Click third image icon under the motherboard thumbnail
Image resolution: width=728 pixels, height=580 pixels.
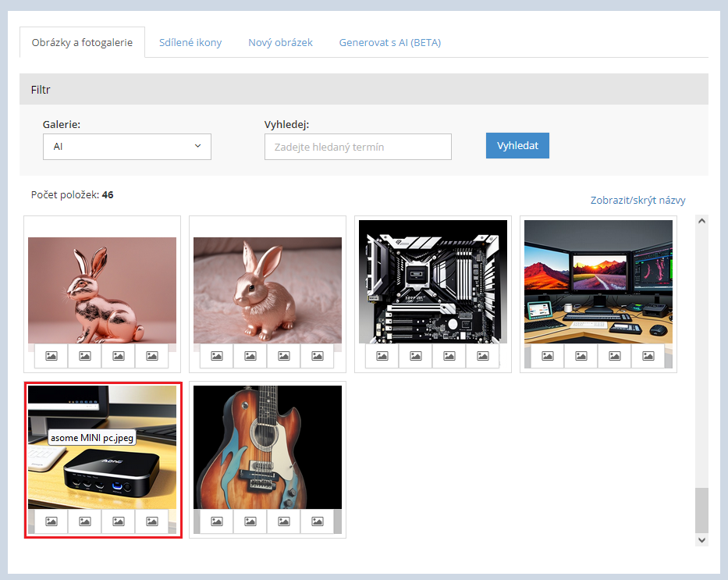pyautogui.click(x=449, y=356)
